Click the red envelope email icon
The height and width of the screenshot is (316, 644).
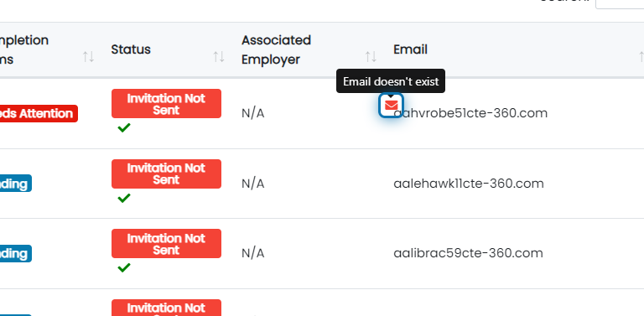click(391, 106)
